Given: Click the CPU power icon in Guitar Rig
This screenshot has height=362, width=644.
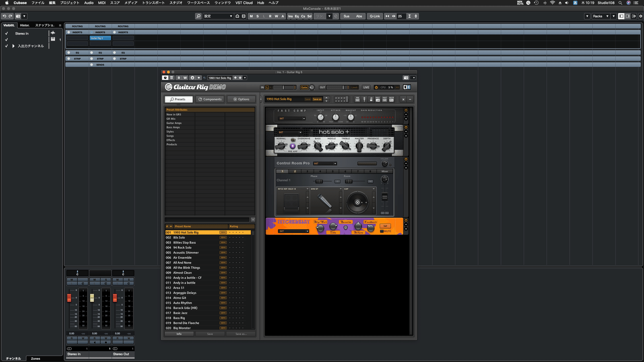Looking at the screenshot, I should point(376,87).
